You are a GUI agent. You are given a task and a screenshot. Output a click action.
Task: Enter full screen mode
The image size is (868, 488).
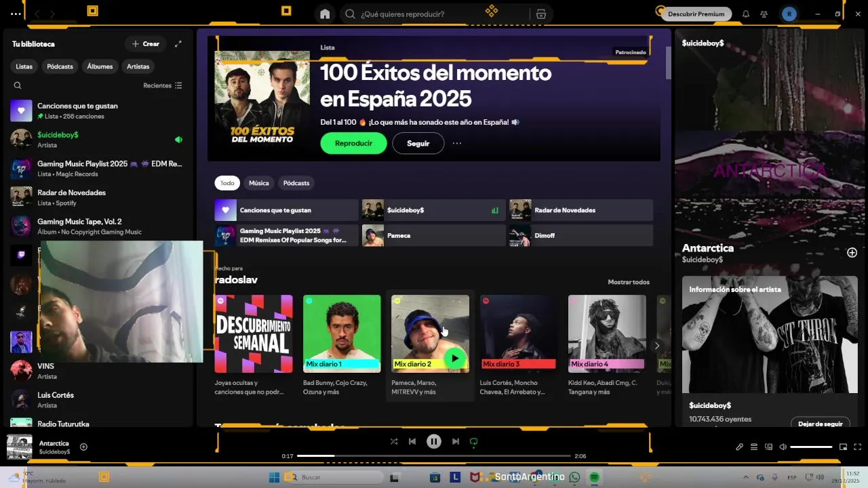[x=858, y=447]
